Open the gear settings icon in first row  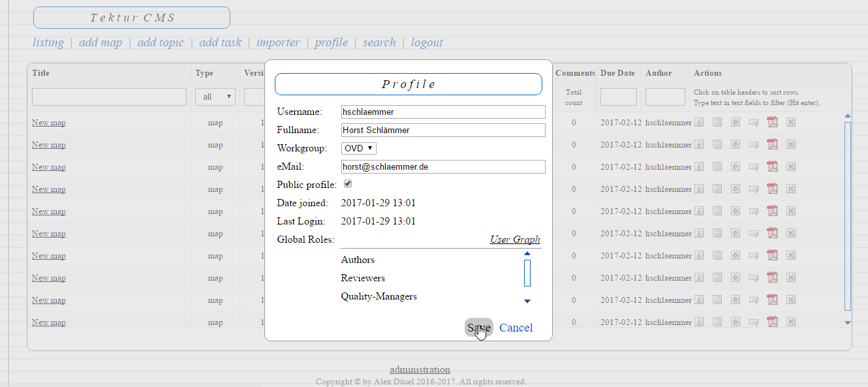pos(736,122)
